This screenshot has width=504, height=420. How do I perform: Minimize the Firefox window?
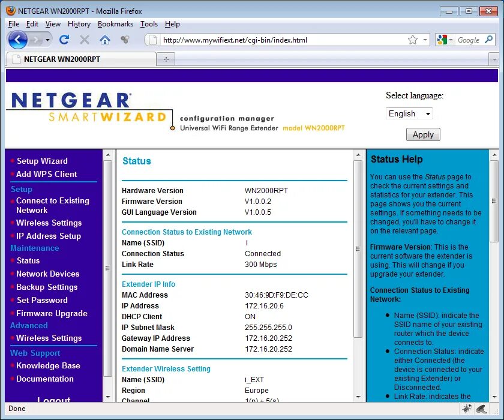(x=449, y=11)
